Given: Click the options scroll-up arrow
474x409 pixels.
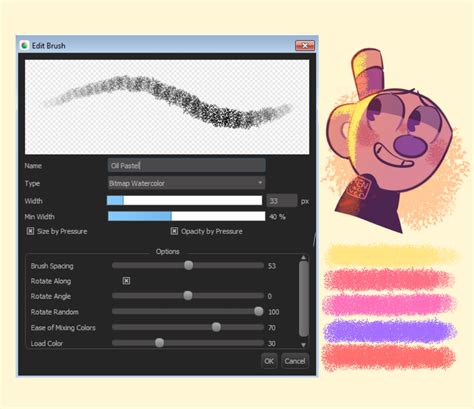Looking at the screenshot, I should click(x=303, y=257).
